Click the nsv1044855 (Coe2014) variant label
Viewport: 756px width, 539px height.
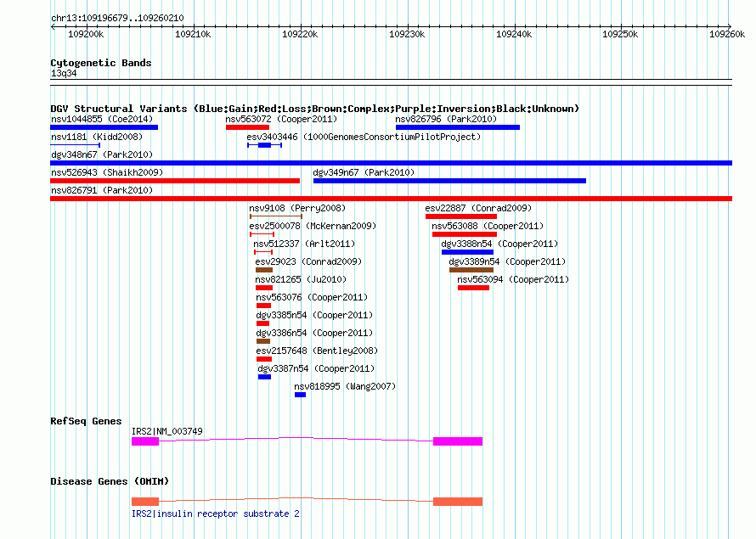point(102,119)
